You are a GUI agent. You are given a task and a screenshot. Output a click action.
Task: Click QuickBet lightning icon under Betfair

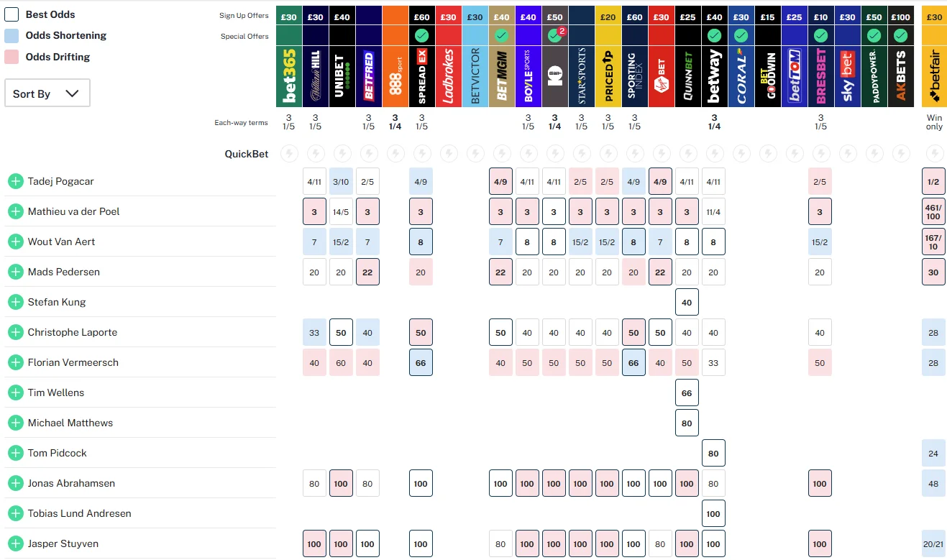click(934, 153)
